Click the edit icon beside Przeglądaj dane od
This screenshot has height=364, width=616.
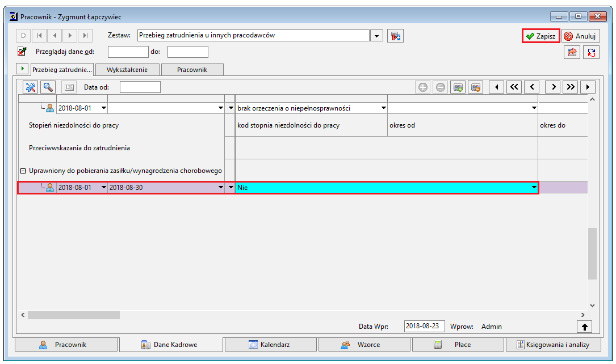(22, 52)
